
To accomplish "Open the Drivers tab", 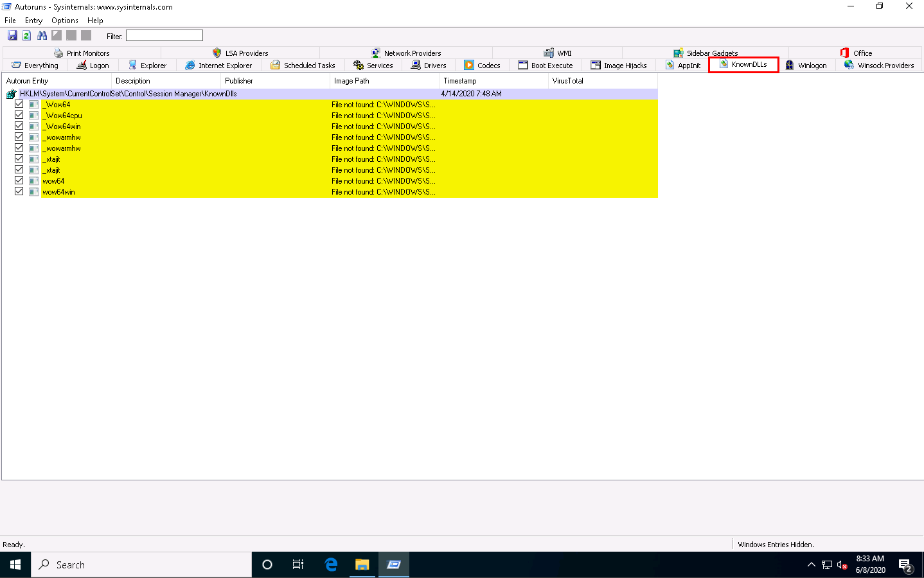I will tap(429, 66).
